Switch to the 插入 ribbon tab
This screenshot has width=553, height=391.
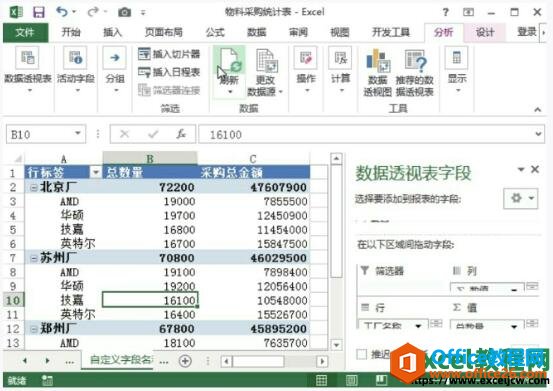(112, 32)
